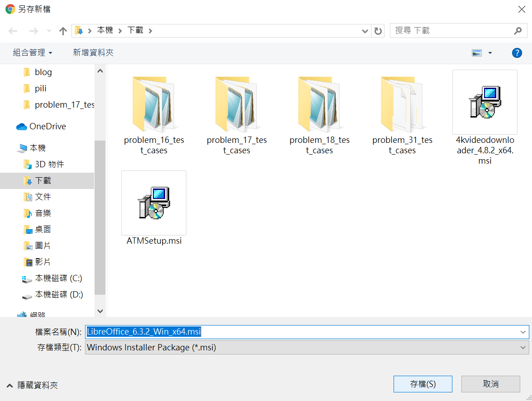Screen dimensions: 532x401
Task: Expand the chevron after 下載 in the path
Action: 150,31
